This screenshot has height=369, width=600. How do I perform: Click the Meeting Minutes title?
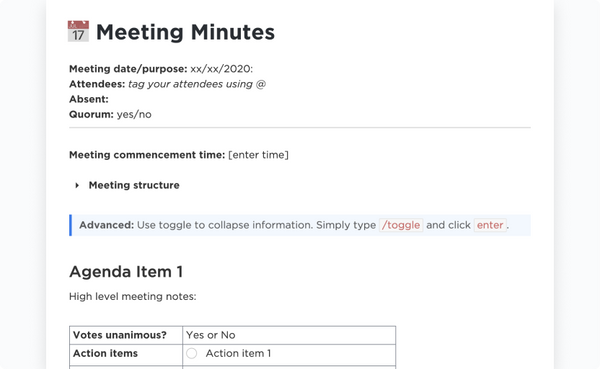185,32
